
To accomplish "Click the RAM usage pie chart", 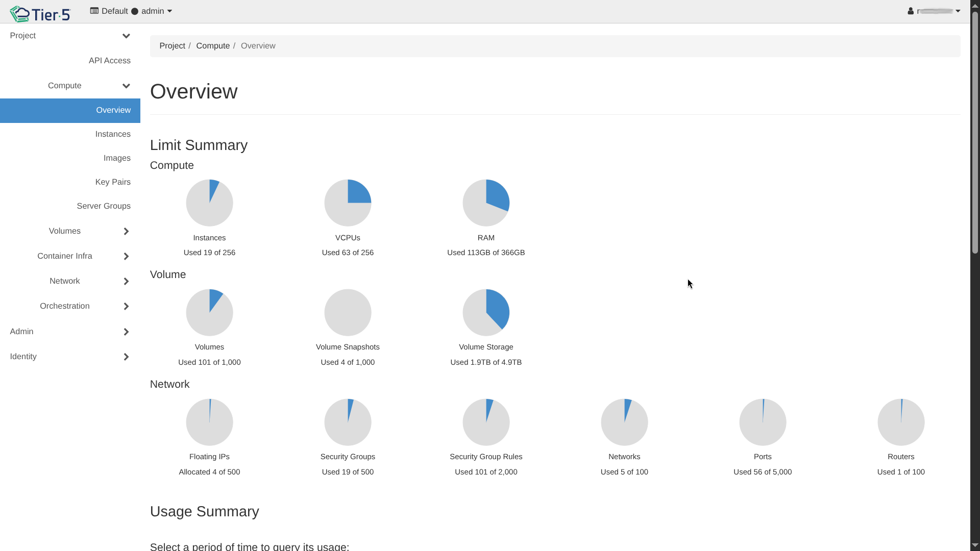I will click(x=486, y=203).
